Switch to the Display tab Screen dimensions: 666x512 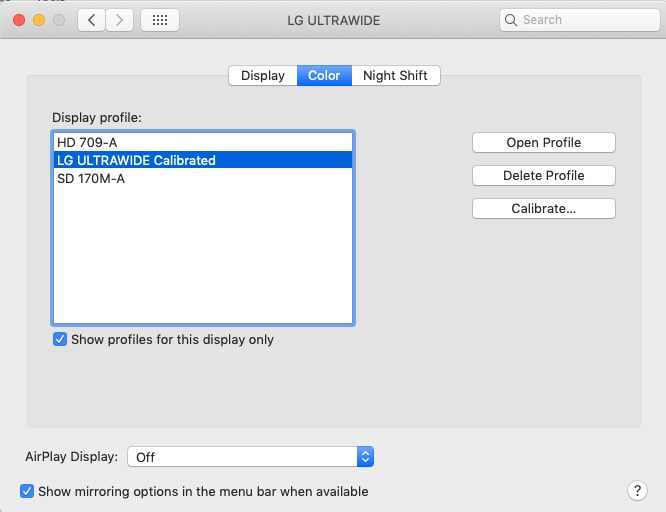coord(263,76)
